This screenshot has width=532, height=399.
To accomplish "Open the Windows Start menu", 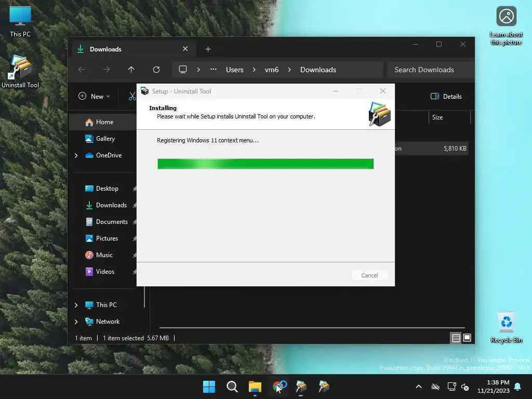I will (x=209, y=387).
